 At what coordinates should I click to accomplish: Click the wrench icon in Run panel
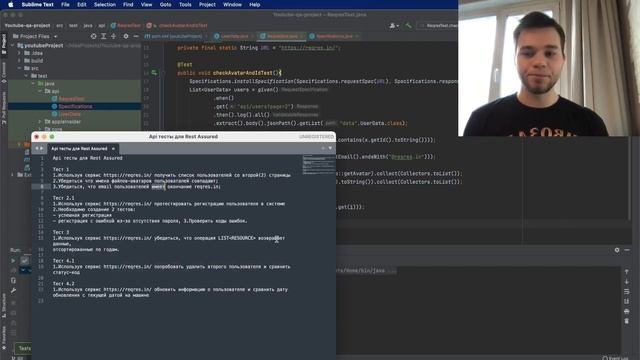pos(13,291)
